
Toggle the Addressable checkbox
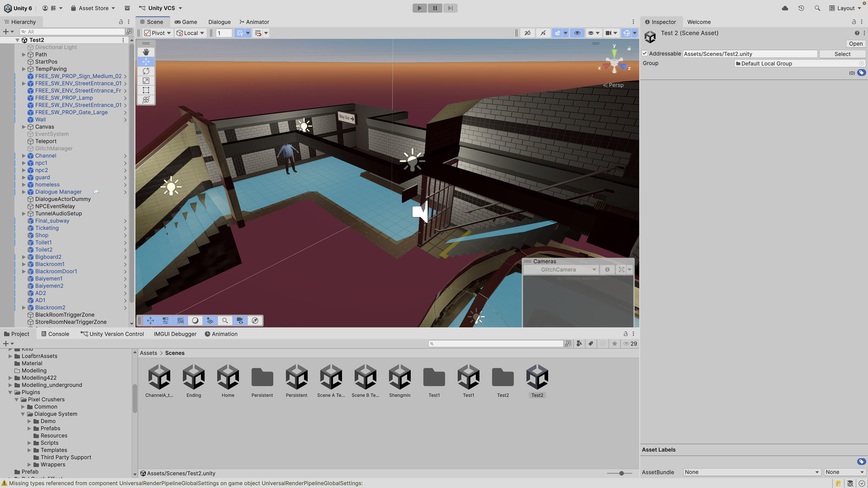pos(645,54)
